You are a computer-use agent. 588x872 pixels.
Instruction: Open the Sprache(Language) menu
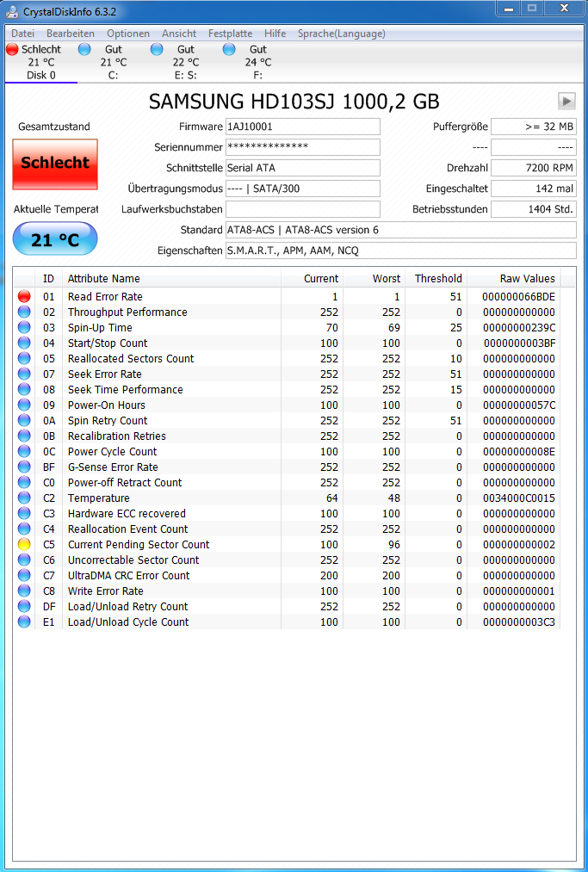point(342,34)
